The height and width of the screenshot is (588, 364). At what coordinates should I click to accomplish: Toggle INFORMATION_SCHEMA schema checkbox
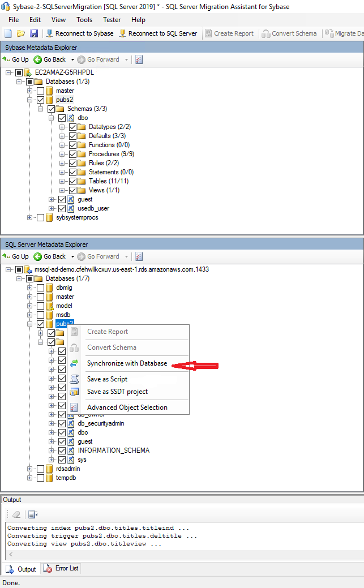(62, 450)
